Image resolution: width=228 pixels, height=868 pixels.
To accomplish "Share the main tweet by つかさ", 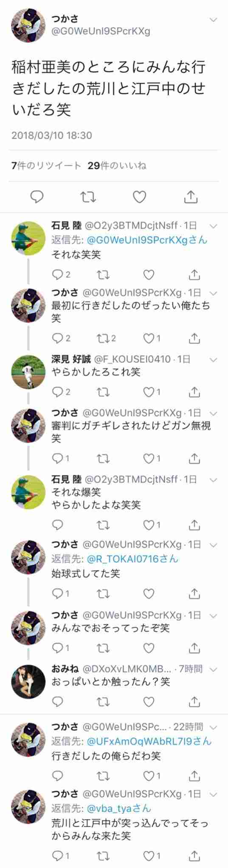I will coord(191,197).
